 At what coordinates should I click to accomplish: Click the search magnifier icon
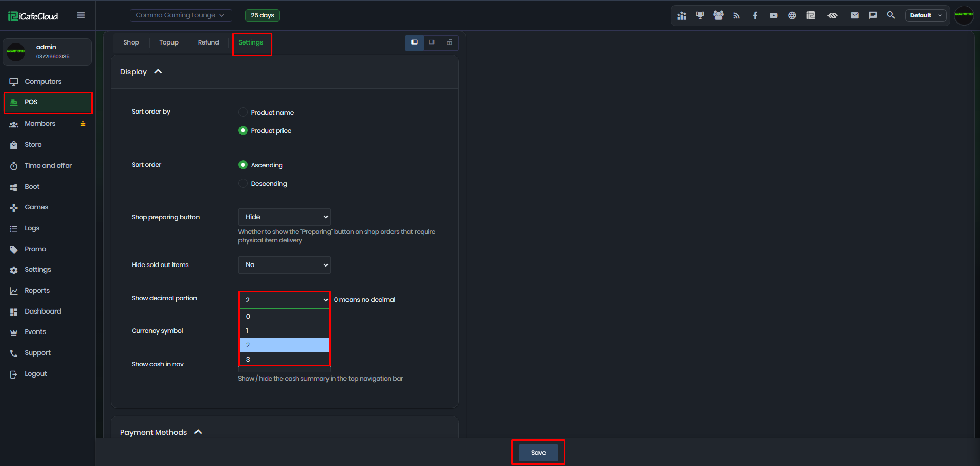[891, 15]
